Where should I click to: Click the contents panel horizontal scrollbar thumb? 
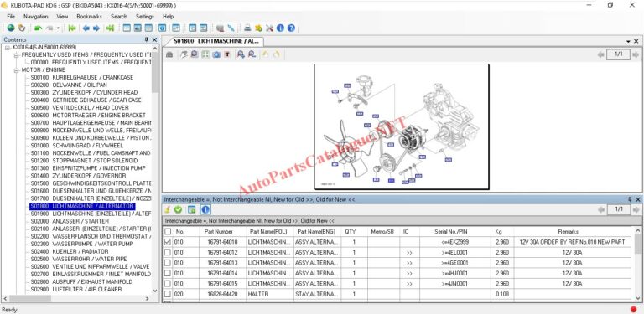26,299
